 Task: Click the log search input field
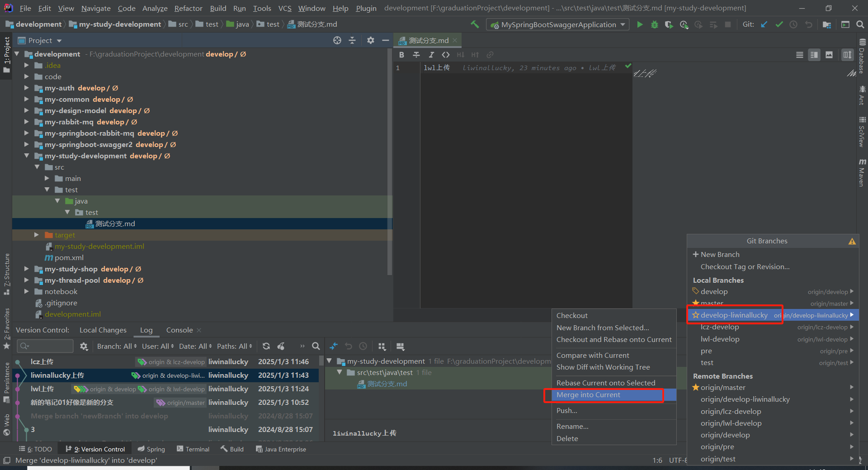coord(45,346)
